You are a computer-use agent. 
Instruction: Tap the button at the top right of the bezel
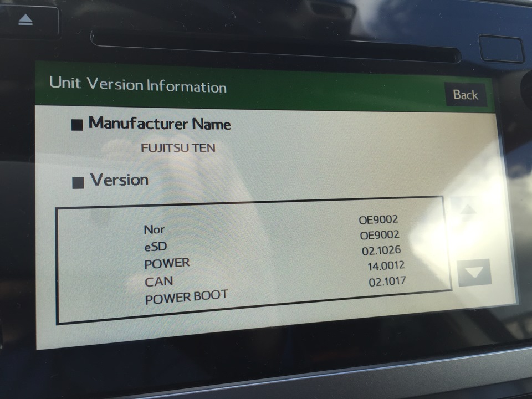[501, 49]
